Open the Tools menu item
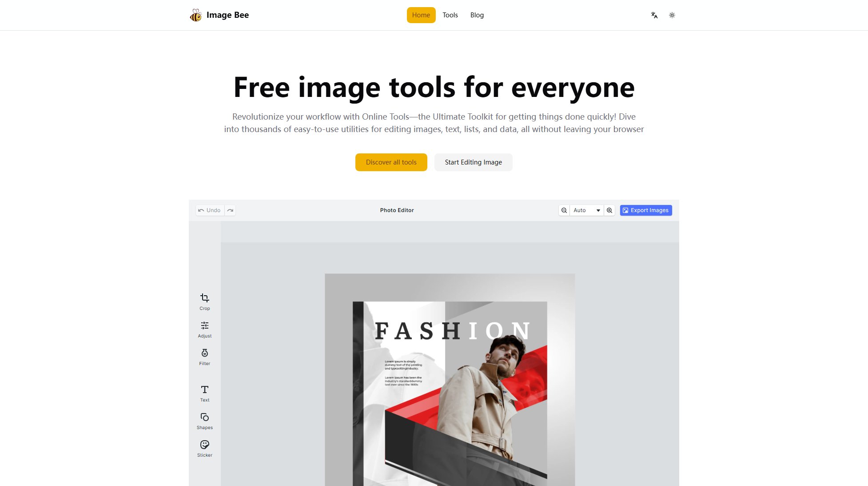Screen dimensions: 868x486 (x=450, y=15)
